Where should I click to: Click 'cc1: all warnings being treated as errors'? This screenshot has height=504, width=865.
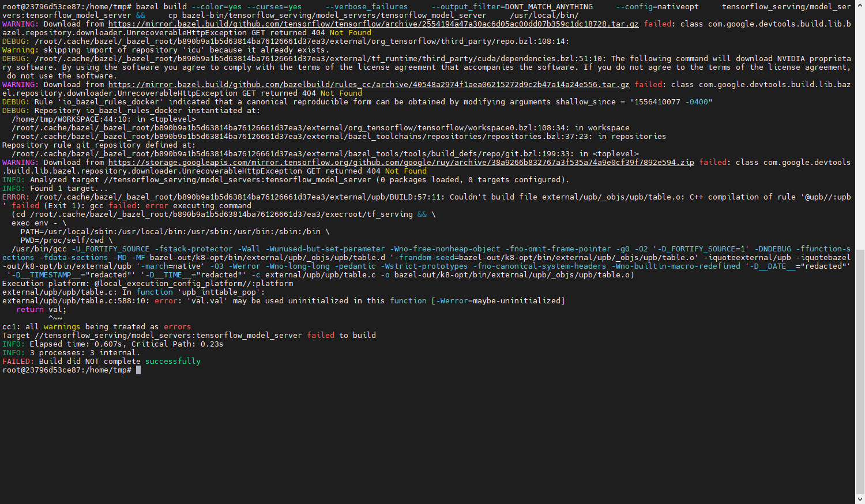pos(96,327)
